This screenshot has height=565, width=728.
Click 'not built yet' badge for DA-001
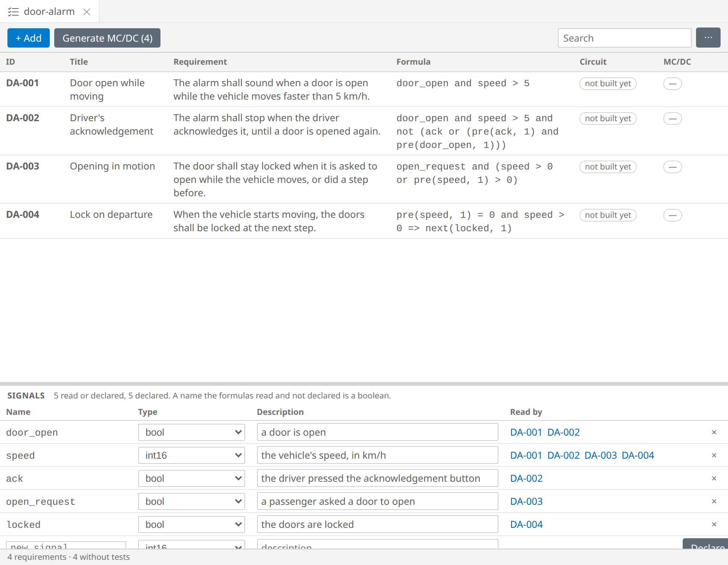click(608, 84)
